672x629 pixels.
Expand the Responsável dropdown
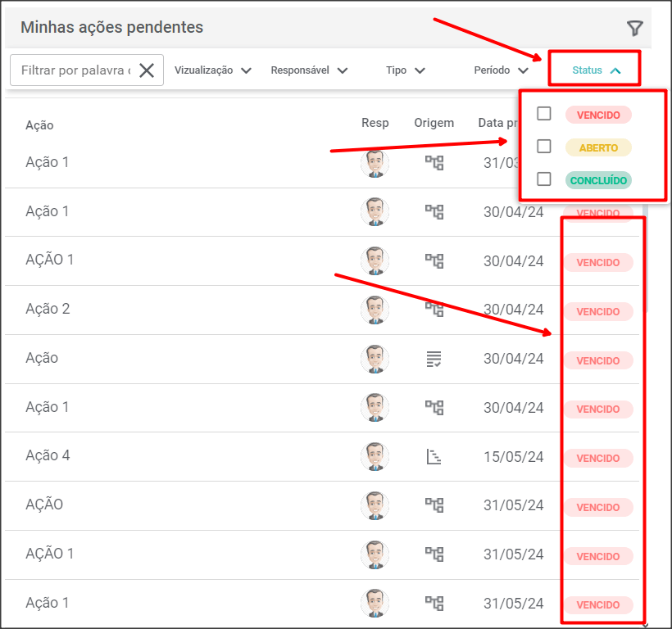click(x=309, y=70)
